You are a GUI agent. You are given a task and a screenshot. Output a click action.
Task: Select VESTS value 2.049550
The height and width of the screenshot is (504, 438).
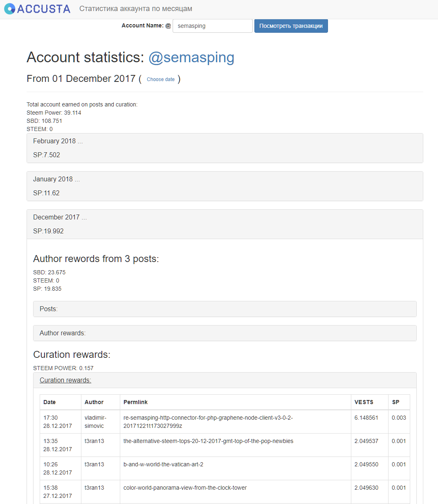(366, 464)
